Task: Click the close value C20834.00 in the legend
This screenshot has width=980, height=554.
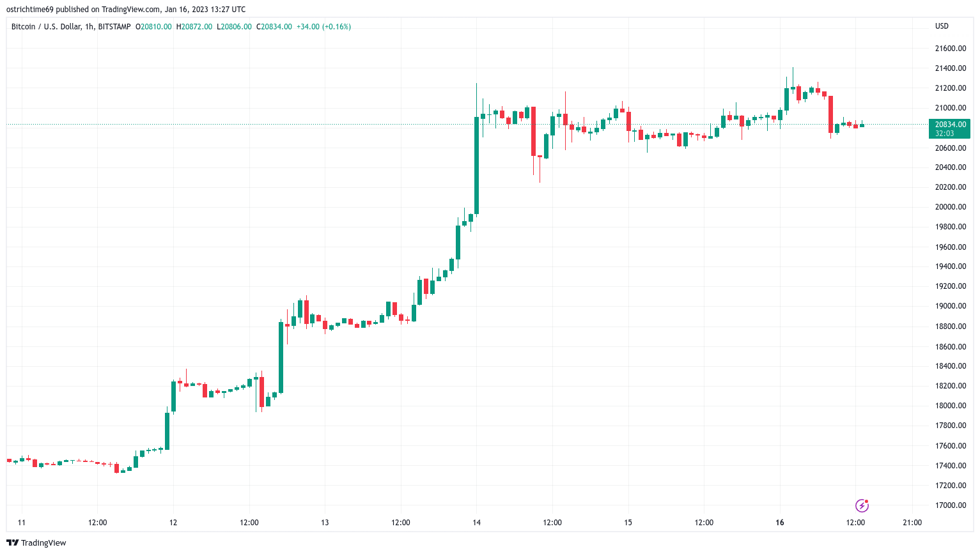Action: (274, 27)
